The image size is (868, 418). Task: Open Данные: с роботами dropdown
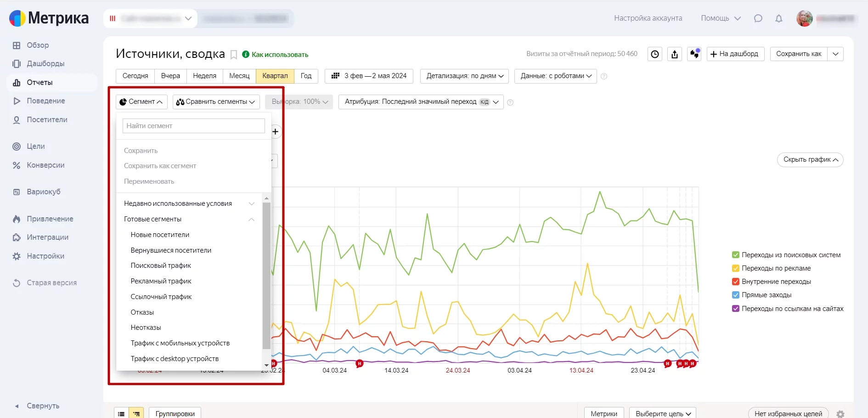point(556,76)
